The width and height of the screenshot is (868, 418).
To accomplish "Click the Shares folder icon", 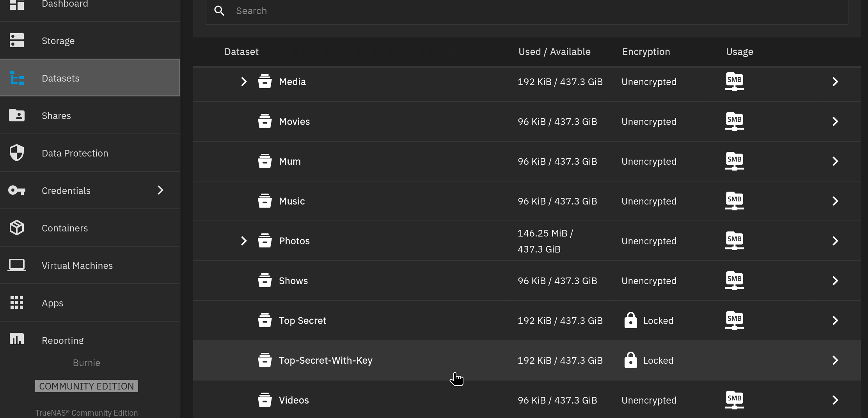I will click(x=17, y=115).
